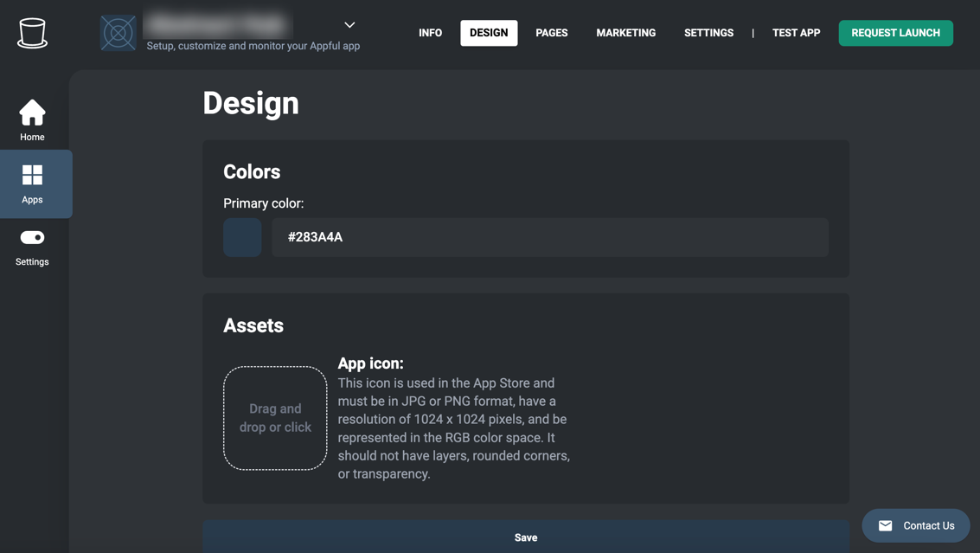Image resolution: width=980 pixels, height=553 pixels.
Task: Save the design changes
Action: coord(525,537)
